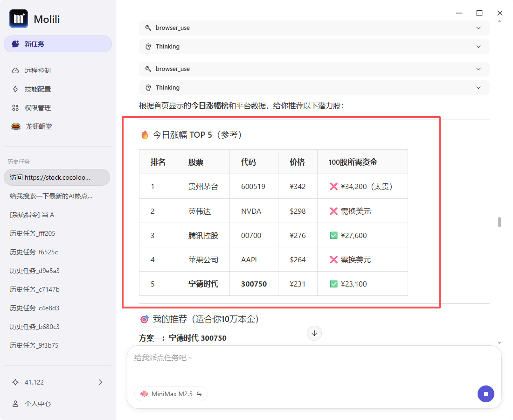Viewport: 513px width, 420px height.
Task: Switch model via MiniMax M2.5 selector
Action: point(171,394)
